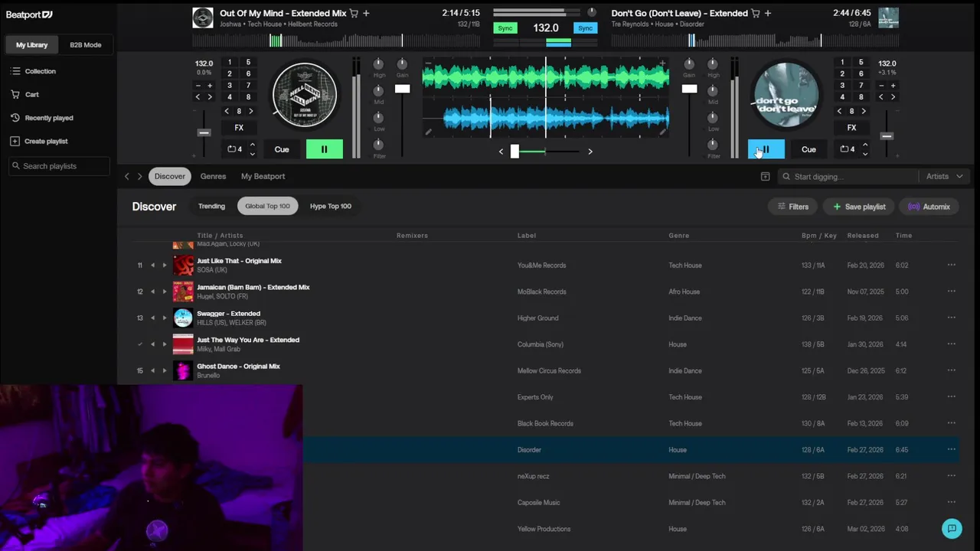The height and width of the screenshot is (551, 980).
Task: Click the Swagger - Extended album thumbnail
Action: click(183, 318)
